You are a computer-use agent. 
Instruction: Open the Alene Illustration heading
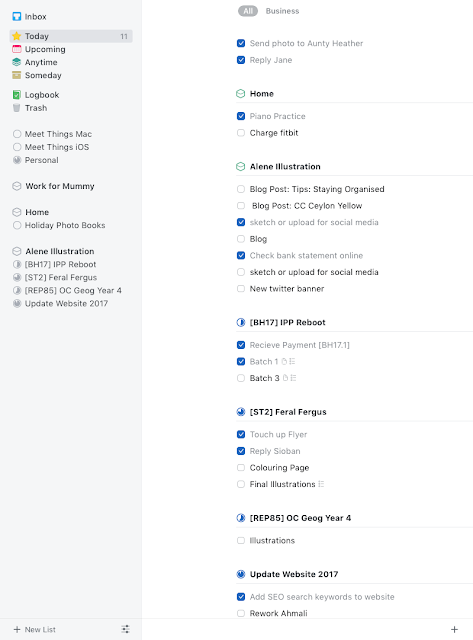285,167
